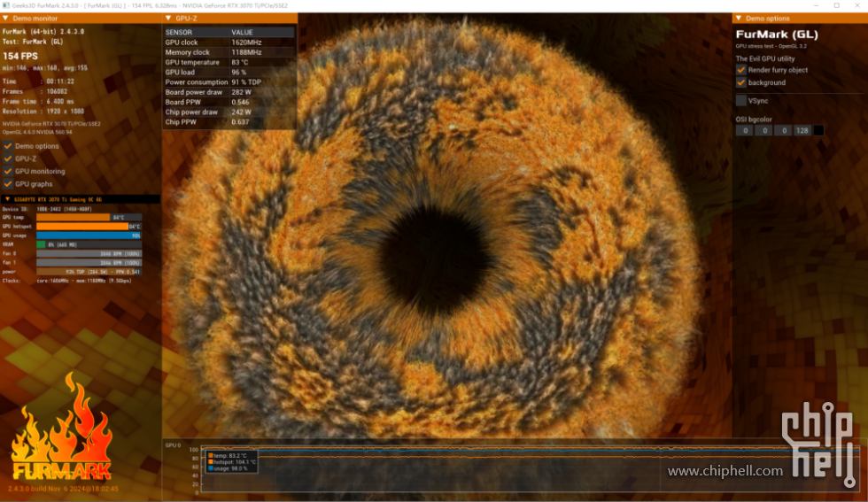Click the 154 FPS readout
This screenshot has width=868, height=502.
click(20, 56)
